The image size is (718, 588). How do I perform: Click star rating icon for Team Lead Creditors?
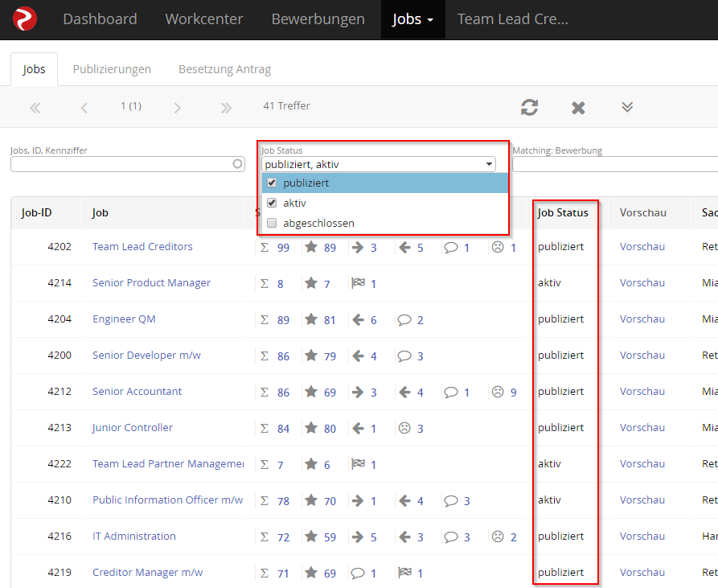[x=311, y=247]
